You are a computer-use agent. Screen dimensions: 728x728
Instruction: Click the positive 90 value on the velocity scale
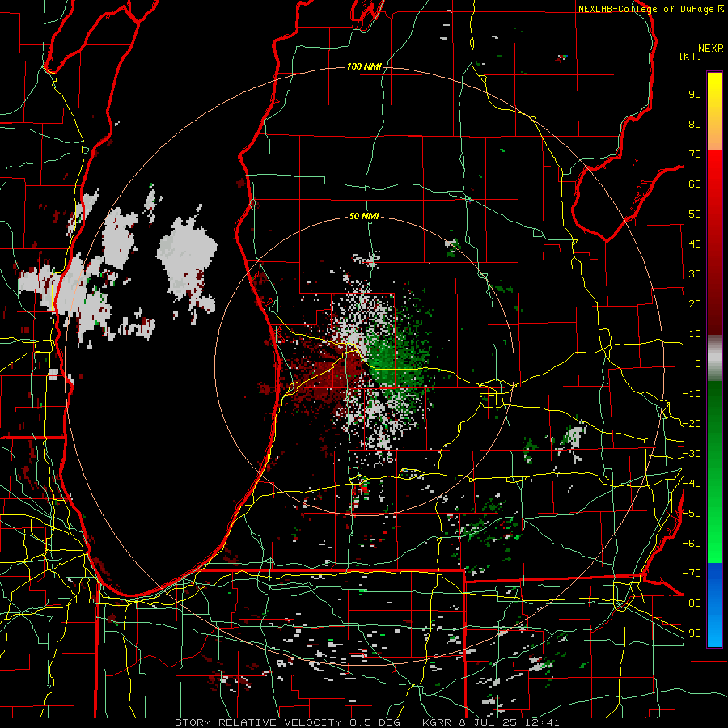tap(695, 95)
